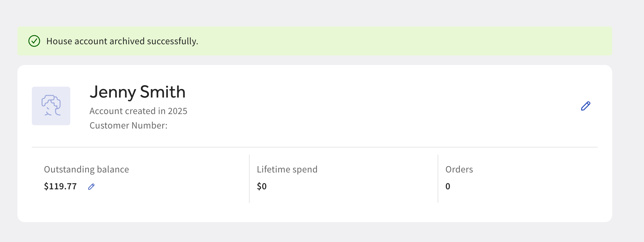The image size is (644, 242).
Task: Click the 'Orders' label
Action: (459, 169)
